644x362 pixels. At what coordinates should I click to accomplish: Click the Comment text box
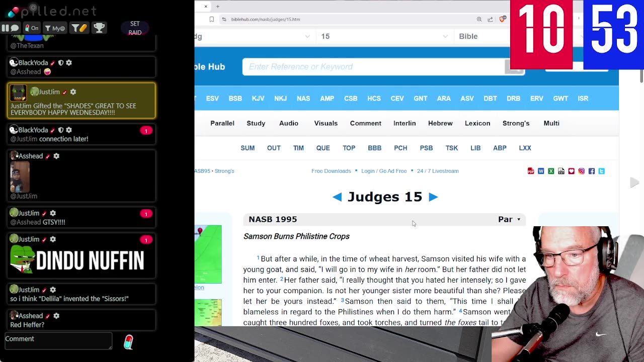(58, 341)
